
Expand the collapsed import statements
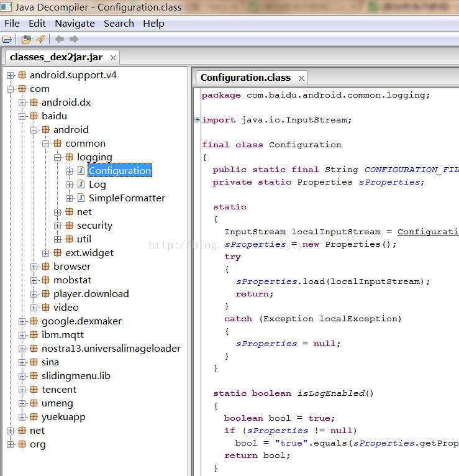point(197,119)
